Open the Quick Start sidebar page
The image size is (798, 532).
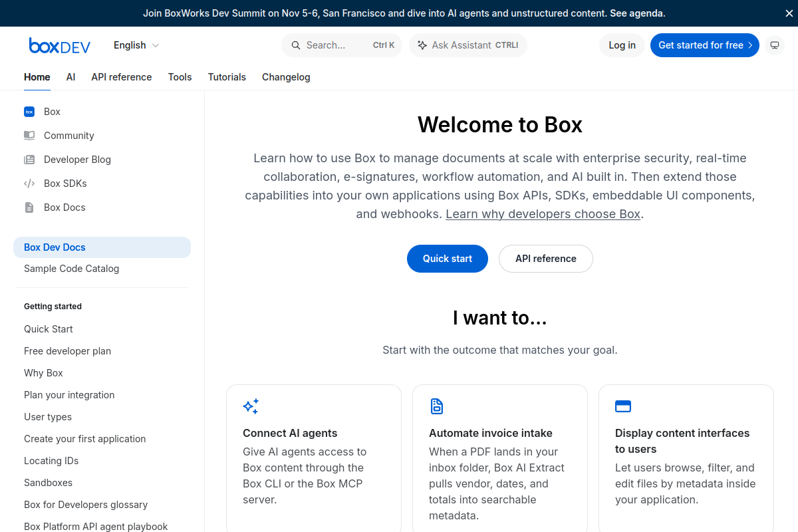(49, 329)
